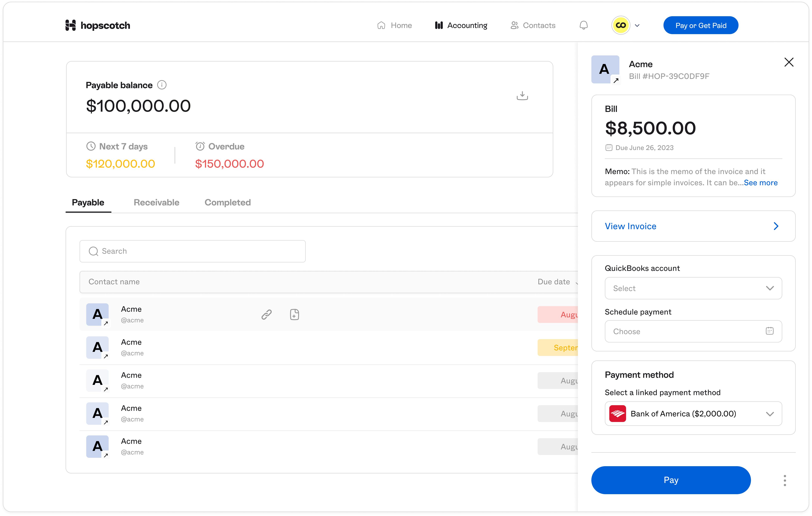Open the calendar icon in Schedule payment

(769, 331)
